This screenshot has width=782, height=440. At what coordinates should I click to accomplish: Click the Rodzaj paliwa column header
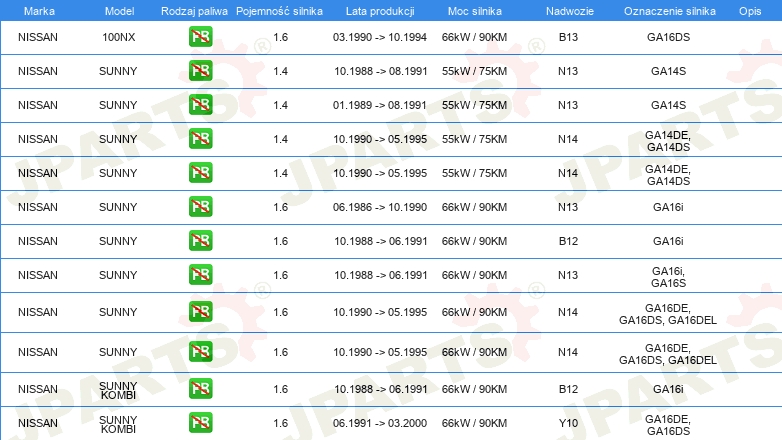pyautogui.click(x=194, y=11)
